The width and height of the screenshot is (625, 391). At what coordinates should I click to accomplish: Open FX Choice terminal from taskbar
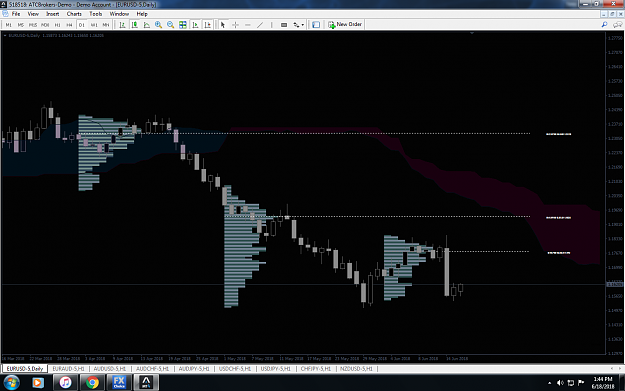(x=119, y=383)
